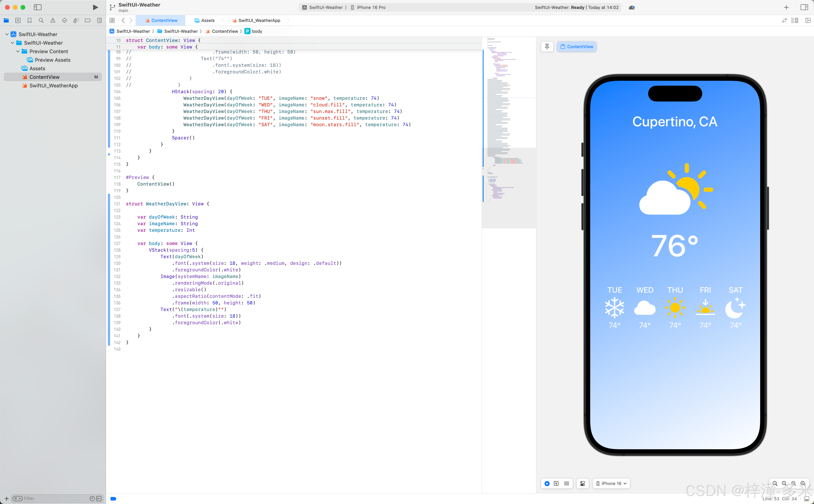Viewport: 814px width, 504px height.
Task: Run the app with the play button
Action: (x=95, y=7)
